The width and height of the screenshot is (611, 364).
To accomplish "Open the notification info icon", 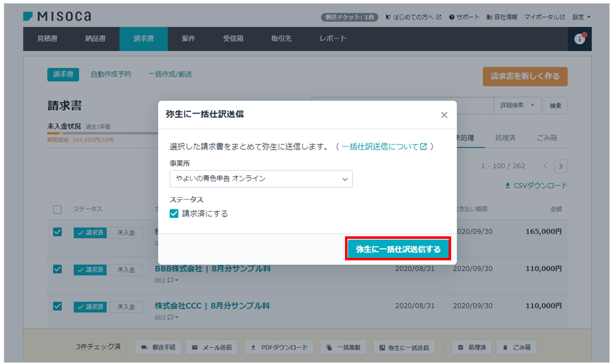I will [x=579, y=39].
